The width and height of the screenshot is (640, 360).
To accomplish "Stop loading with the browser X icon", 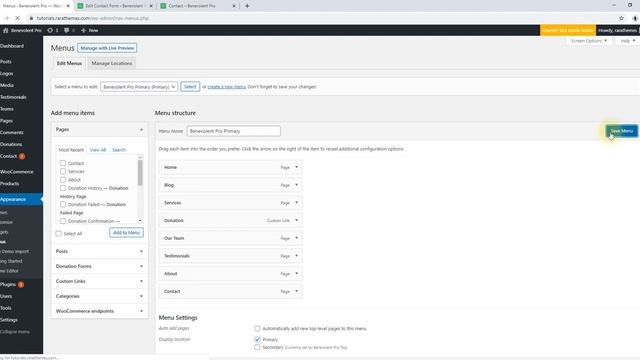I will [17, 18].
